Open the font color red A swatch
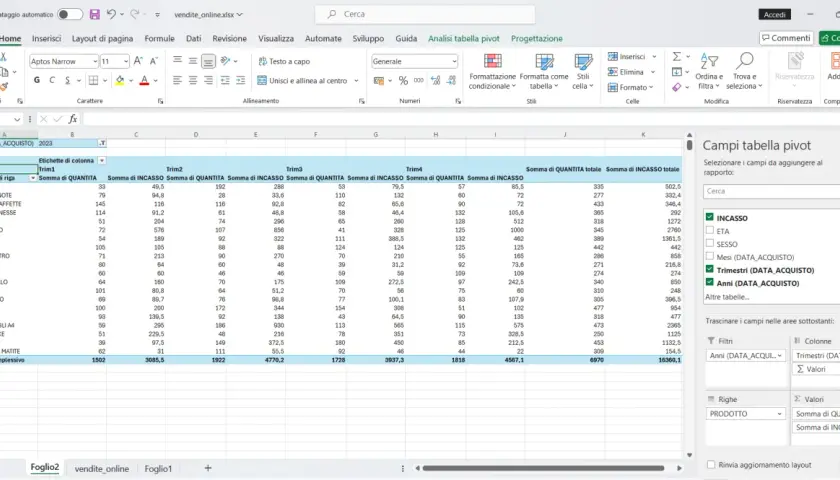 [x=144, y=80]
